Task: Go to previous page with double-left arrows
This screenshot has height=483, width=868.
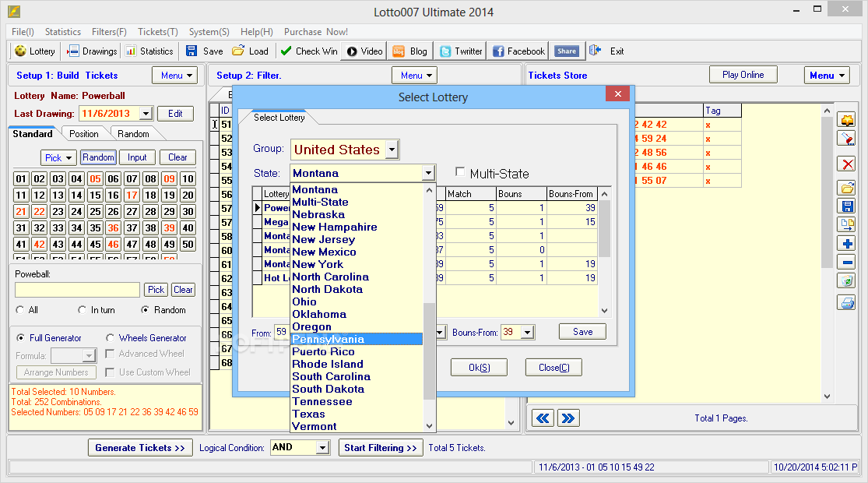Action: pos(543,418)
